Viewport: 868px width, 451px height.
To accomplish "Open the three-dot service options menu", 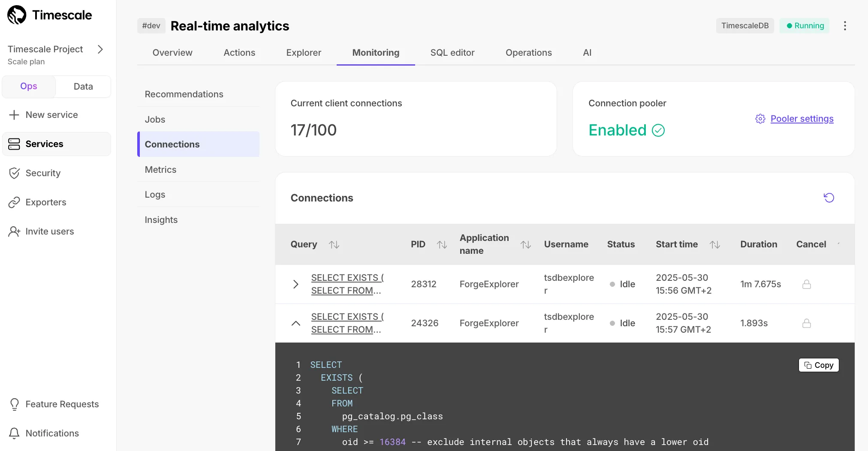I will click(x=845, y=26).
